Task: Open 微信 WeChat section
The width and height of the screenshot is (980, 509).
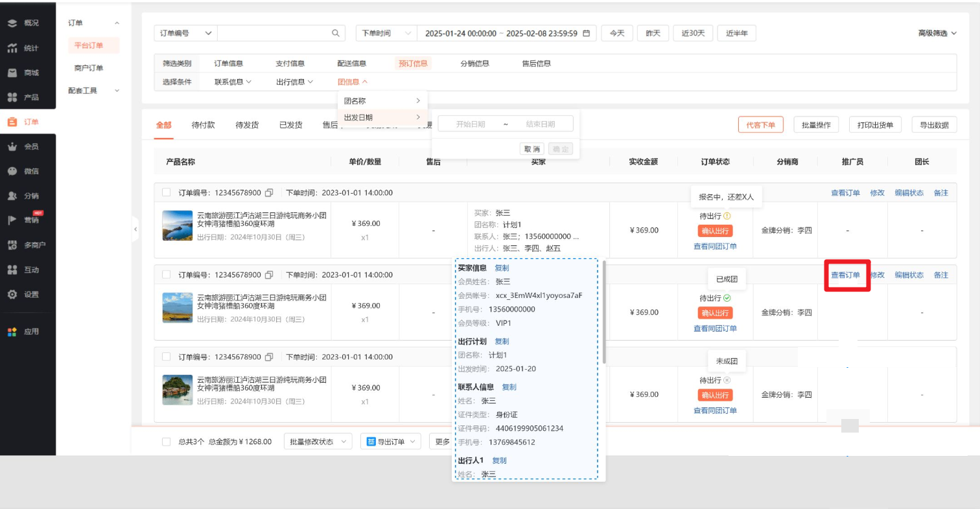Action: point(24,171)
